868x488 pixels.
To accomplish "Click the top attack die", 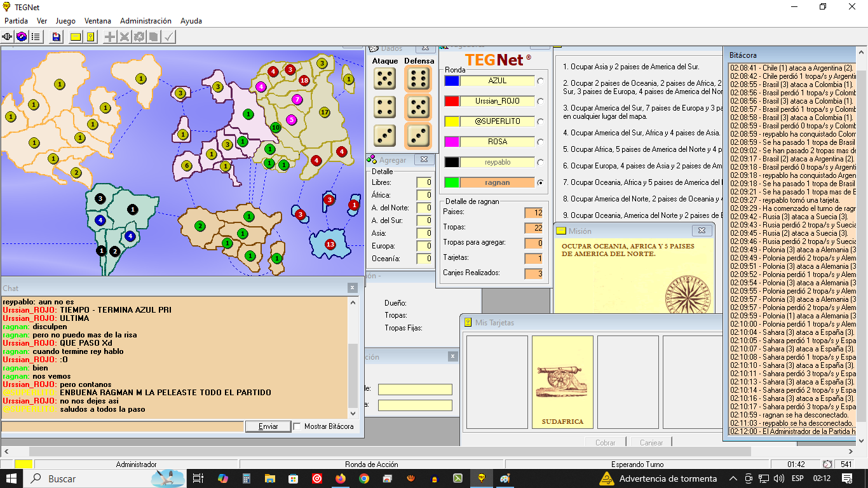I will click(384, 79).
